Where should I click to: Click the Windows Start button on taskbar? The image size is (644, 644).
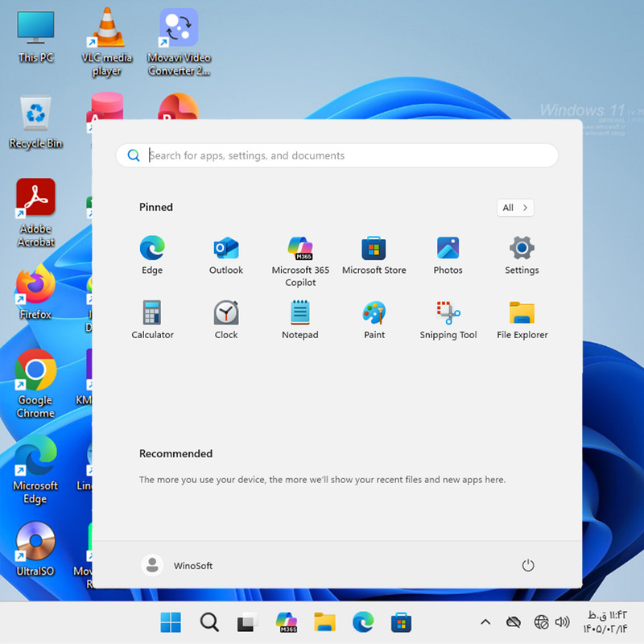click(171, 622)
